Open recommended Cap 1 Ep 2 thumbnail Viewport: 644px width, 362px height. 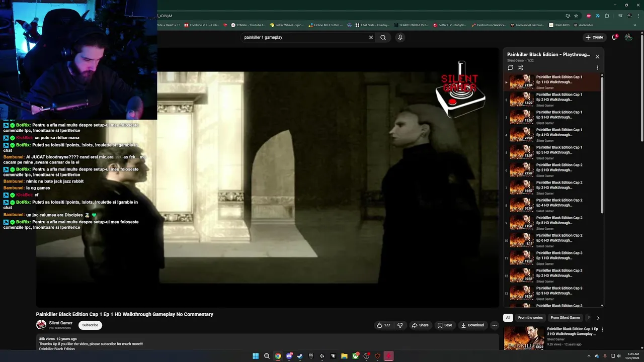click(x=524, y=338)
